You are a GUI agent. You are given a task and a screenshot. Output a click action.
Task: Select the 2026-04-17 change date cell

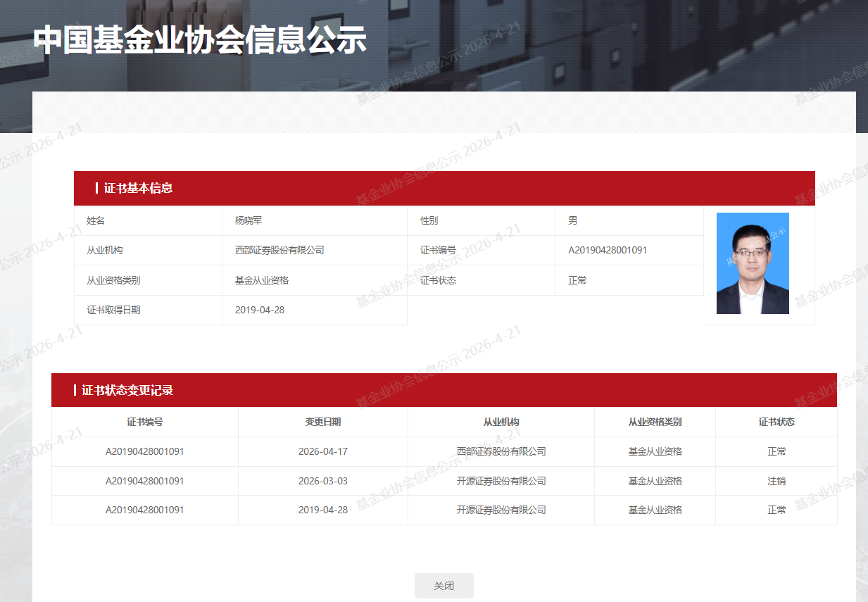323,451
